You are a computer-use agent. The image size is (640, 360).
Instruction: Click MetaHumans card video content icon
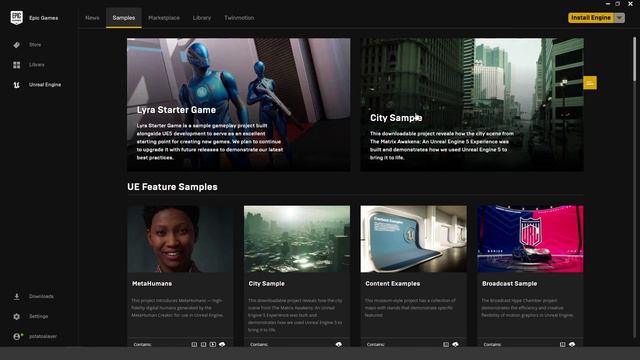(213, 344)
